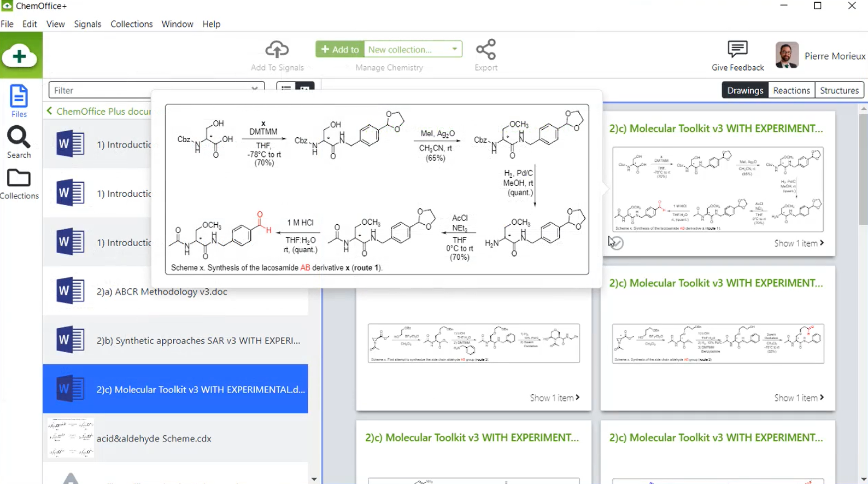This screenshot has height=484, width=868.
Task: Switch to thumbnail grid view layout
Action: (x=305, y=88)
